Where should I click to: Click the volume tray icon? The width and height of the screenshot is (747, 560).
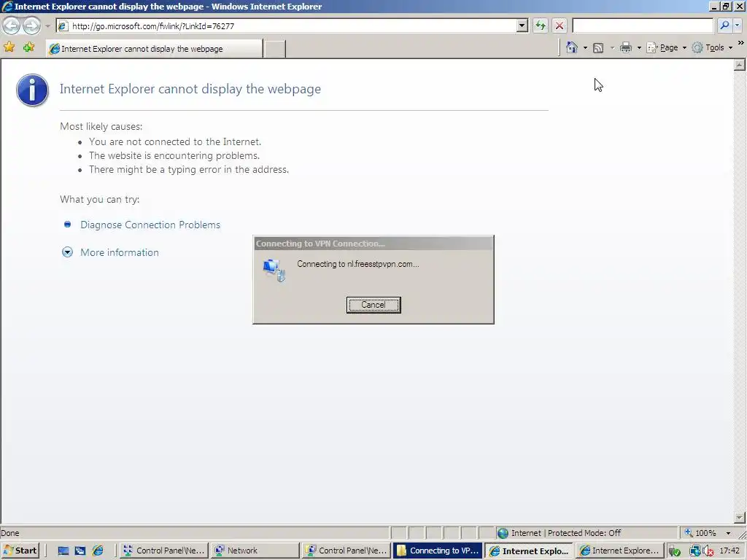(x=708, y=551)
